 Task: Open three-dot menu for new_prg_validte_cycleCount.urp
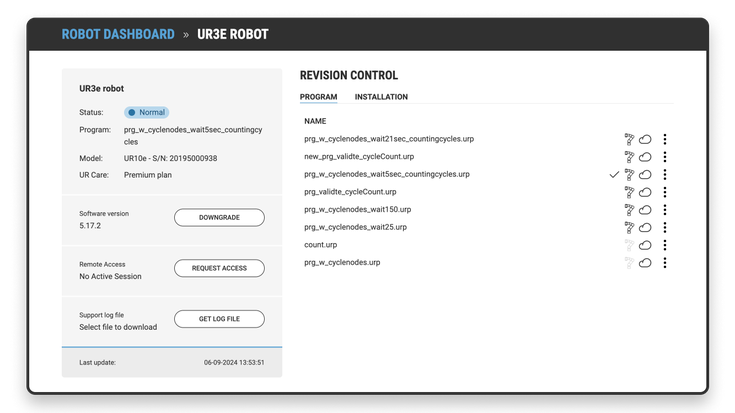pyautogui.click(x=665, y=157)
